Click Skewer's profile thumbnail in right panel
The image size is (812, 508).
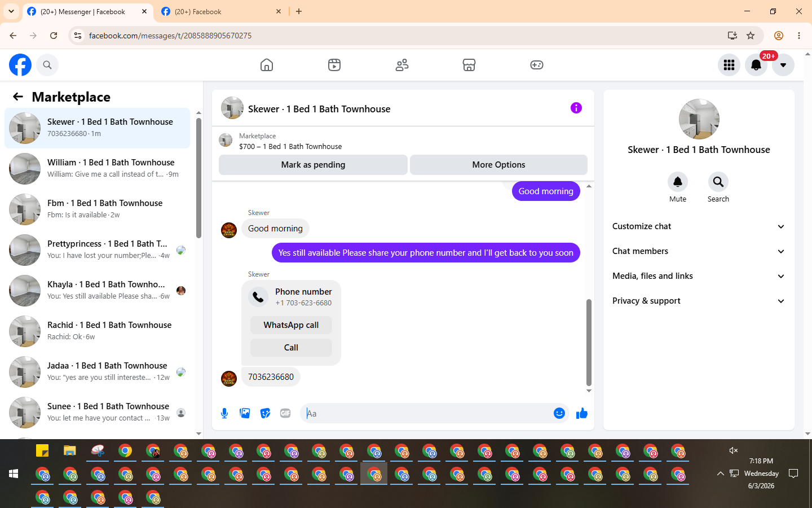coord(699,119)
